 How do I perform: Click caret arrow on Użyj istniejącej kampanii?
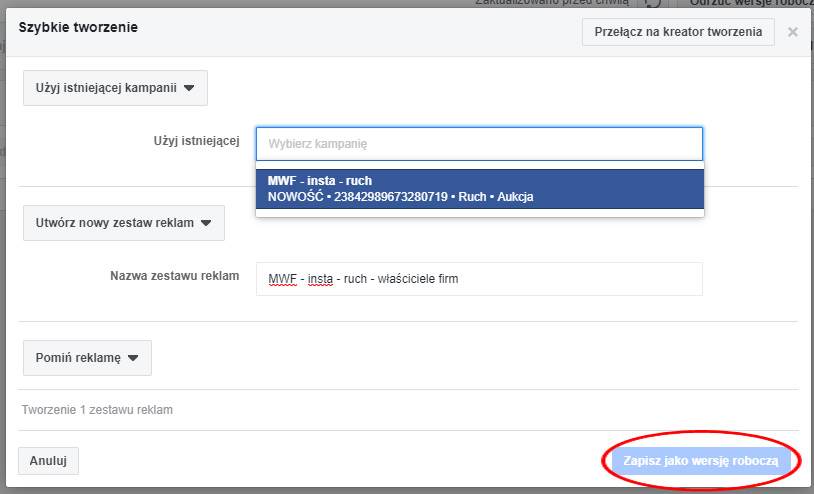[189, 88]
